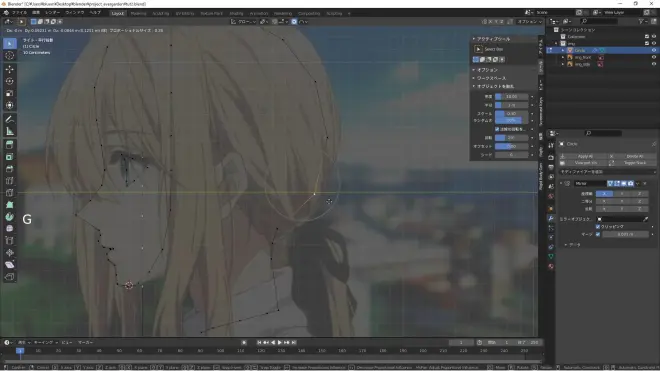Image resolution: width=660 pixels, height=371 pixels.
Task: Toggle Mirror modifier edit mode display
Action: pyautogui.click(x=617, y=184)
